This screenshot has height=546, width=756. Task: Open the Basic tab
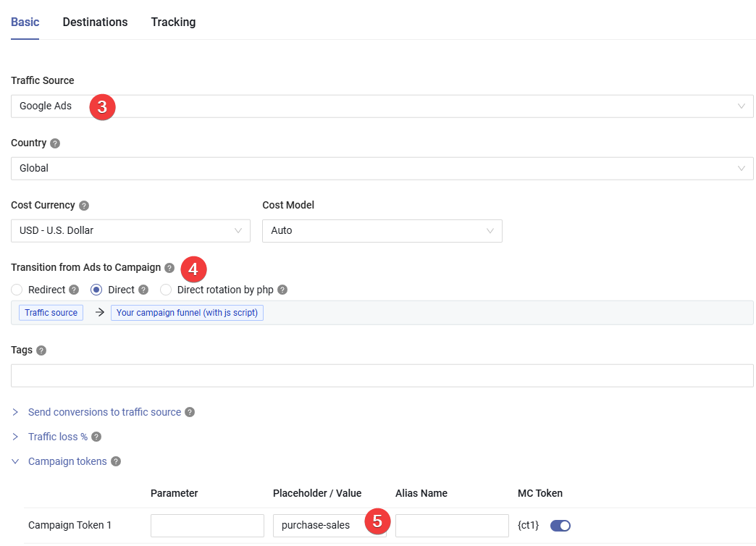click(25, 22)
